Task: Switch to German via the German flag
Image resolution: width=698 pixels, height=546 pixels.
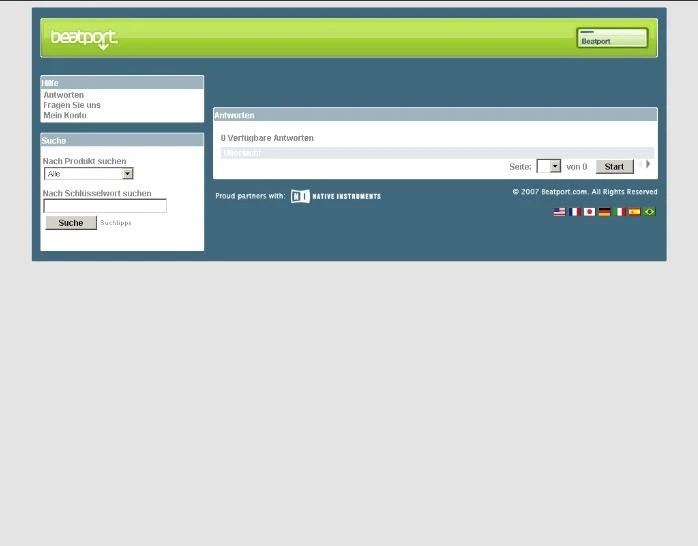Action: [x=604, y=212]
